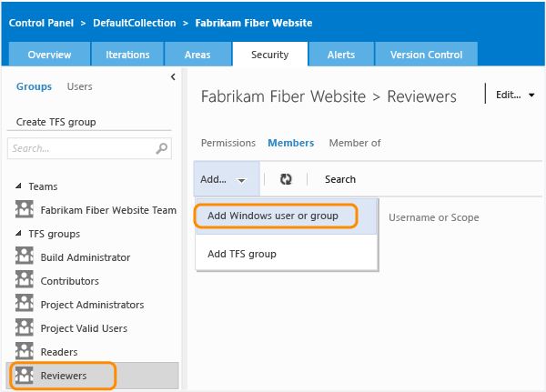Choose Add TFS group menu item
This screenshot has width=546, height=392.
(x=287, y=254)
